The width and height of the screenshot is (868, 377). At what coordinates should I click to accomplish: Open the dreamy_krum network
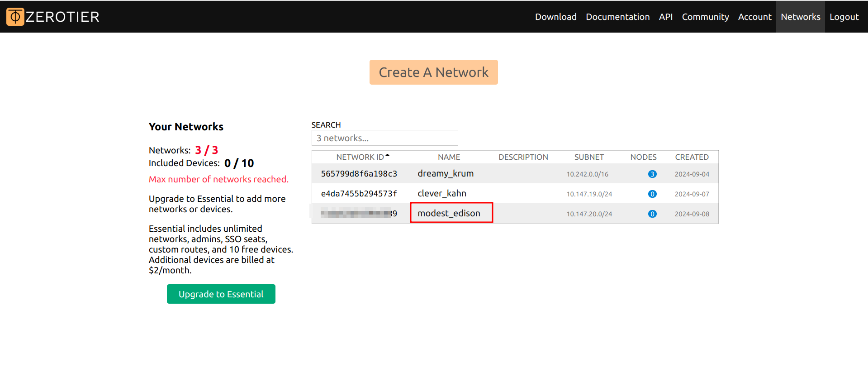446,174
